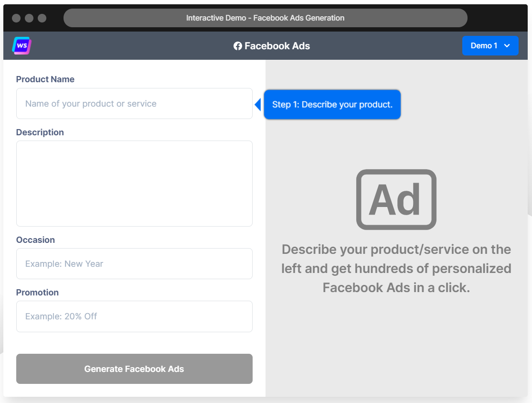Click the third gray window dot

tap(42, 18)
